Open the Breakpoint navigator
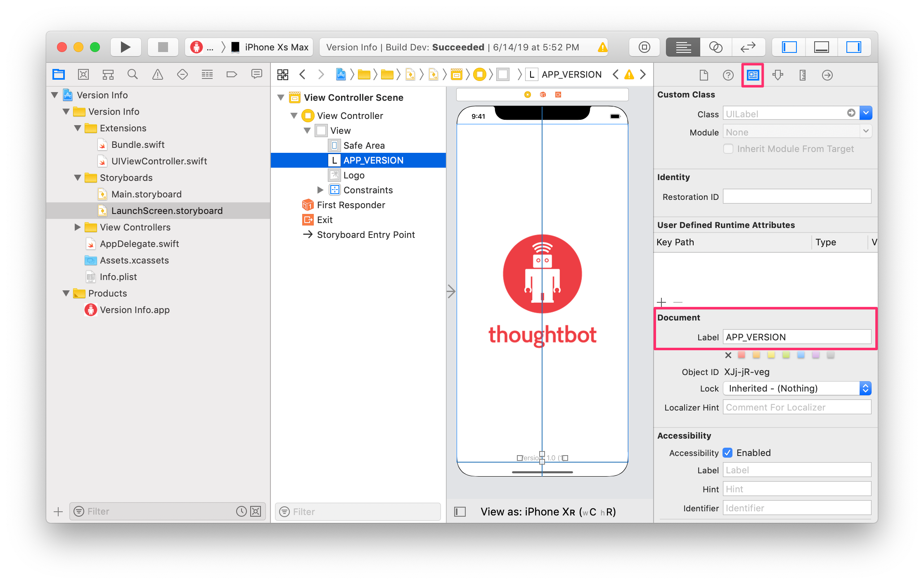Viewport: 924px width, 584px height. tap(232, 74)
